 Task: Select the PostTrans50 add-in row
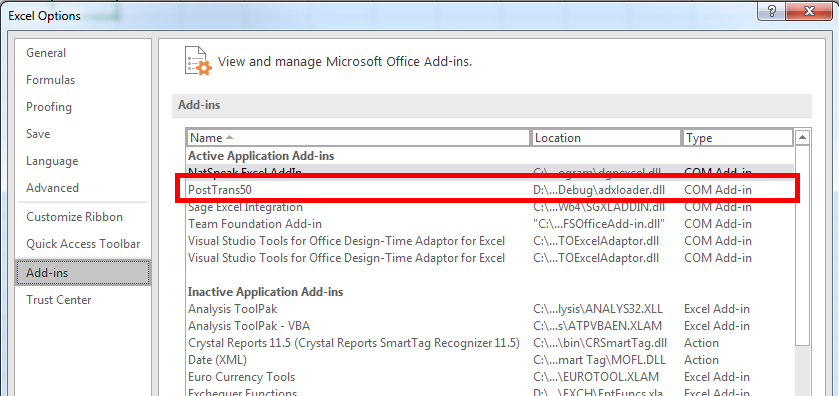click(490, 189)
